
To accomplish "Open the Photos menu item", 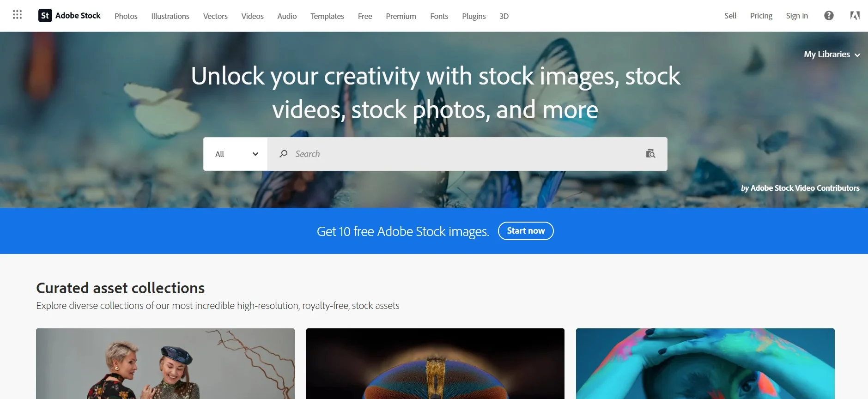I will click(x=126, y=16).
